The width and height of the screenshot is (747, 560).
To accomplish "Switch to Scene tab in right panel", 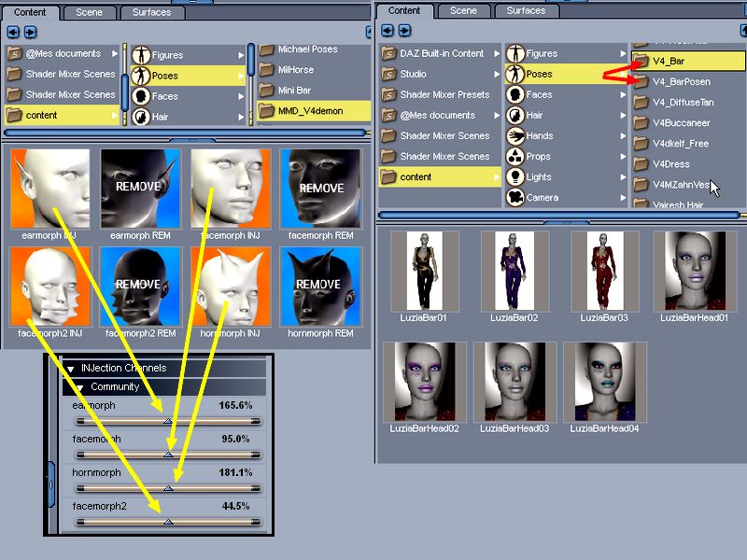I will 463,10.
